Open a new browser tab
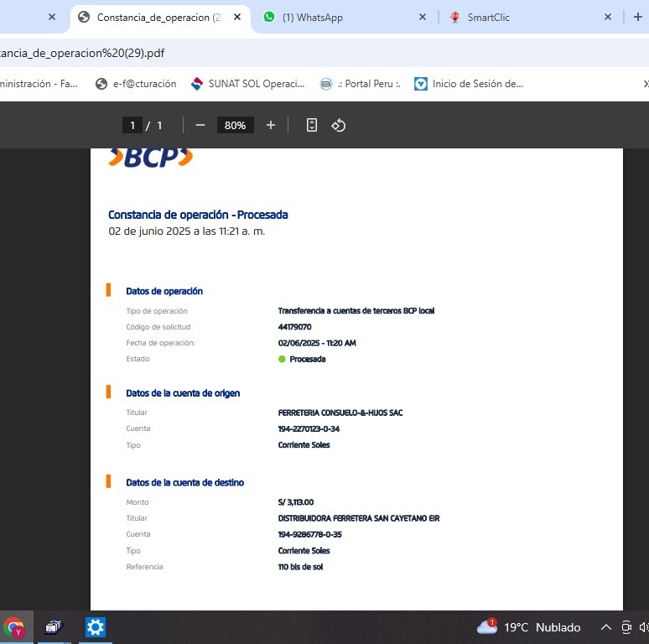649x644 pixels. (x=637, y=17)
